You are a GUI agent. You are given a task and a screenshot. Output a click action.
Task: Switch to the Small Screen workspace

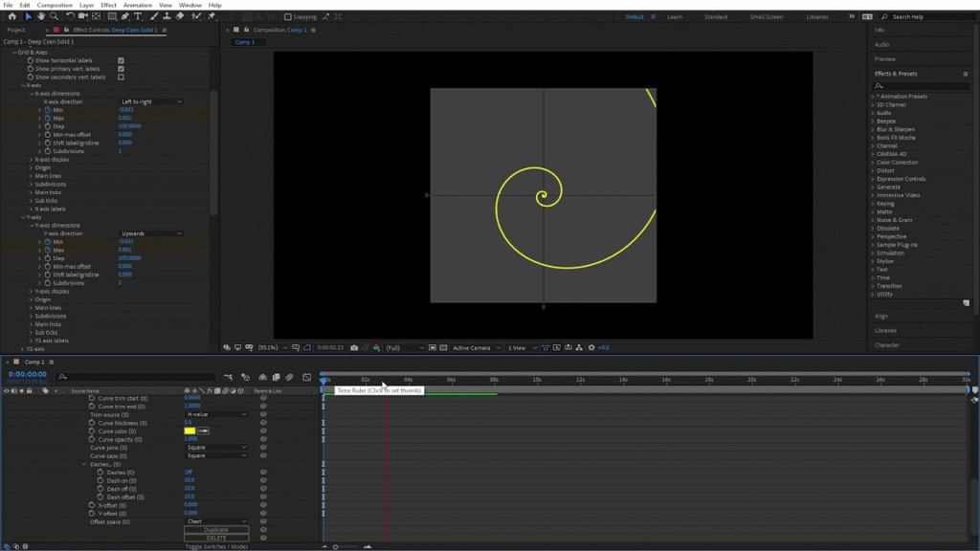(766, 17)
